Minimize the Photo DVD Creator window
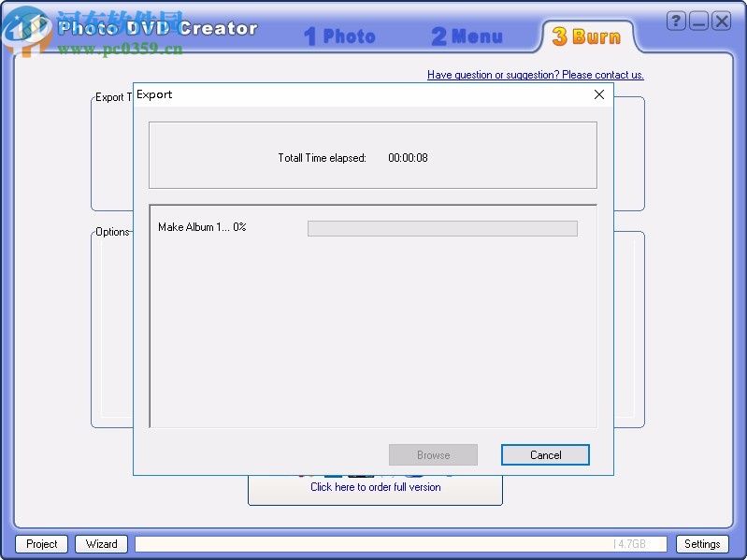The height and width of the screenshot is (560, 747). 699,22
